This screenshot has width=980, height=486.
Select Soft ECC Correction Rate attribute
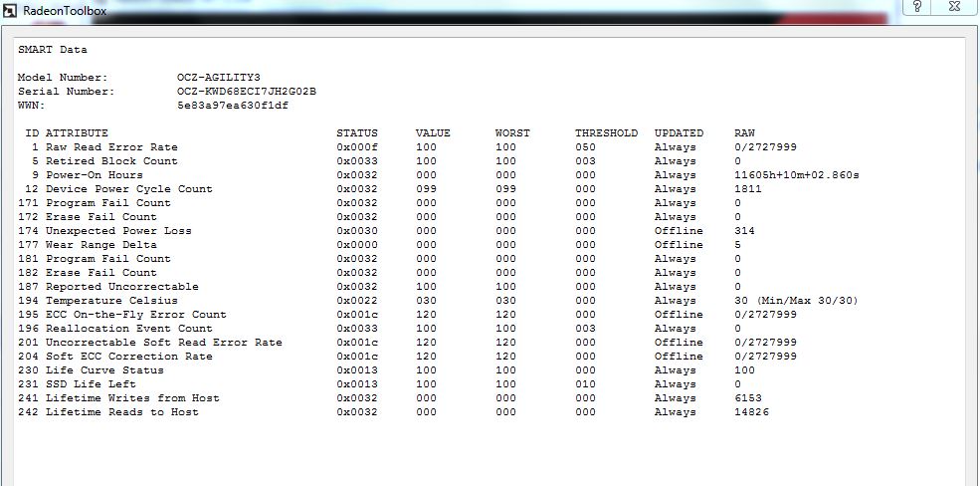(128, 356)
